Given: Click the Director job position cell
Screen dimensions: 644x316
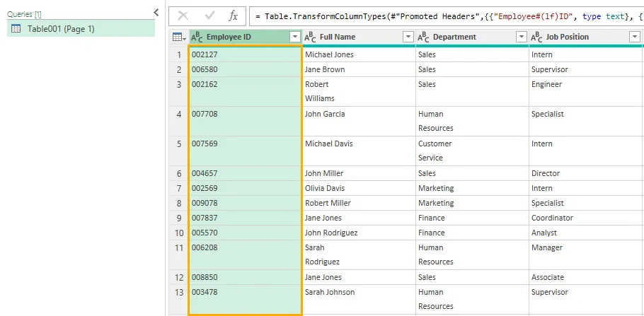Looking at the screenshot, I should click(x=586, y=173).
